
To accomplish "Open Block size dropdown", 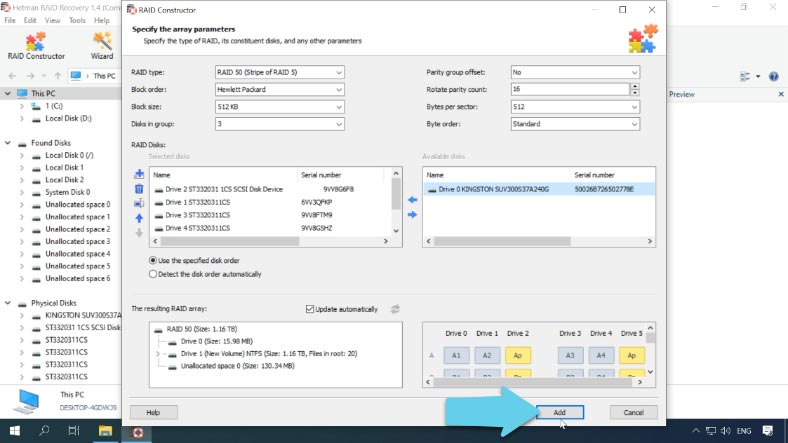I will tap(279, 107).
